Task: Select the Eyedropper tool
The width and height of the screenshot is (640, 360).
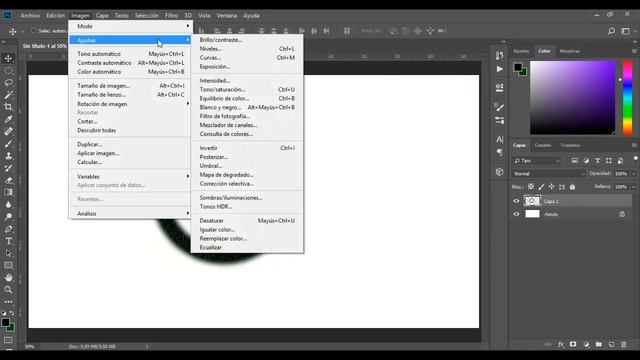Action: click(x=8, y=119)
